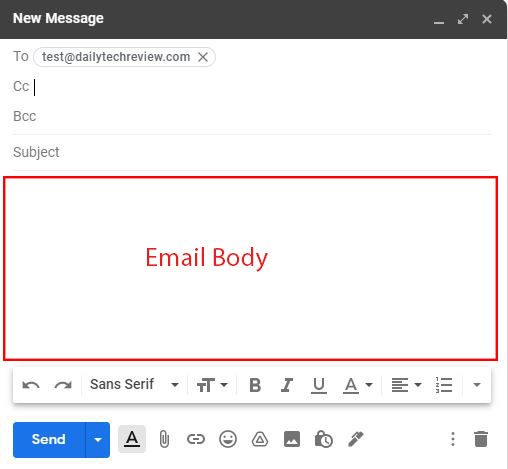
Task: Attach files with the paperclip icon
Action: coord(164,439)
